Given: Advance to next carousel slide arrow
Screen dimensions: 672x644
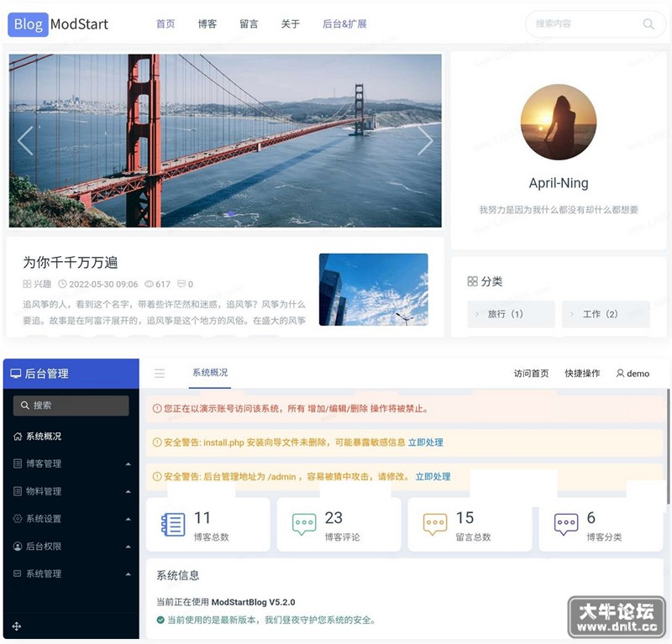Looking at the screenshot, I should tap(425, 140).
